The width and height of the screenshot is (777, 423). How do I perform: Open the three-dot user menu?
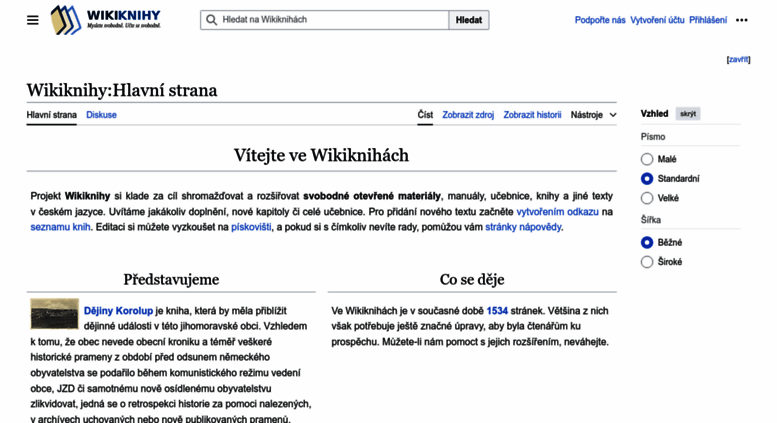[741, 20]
